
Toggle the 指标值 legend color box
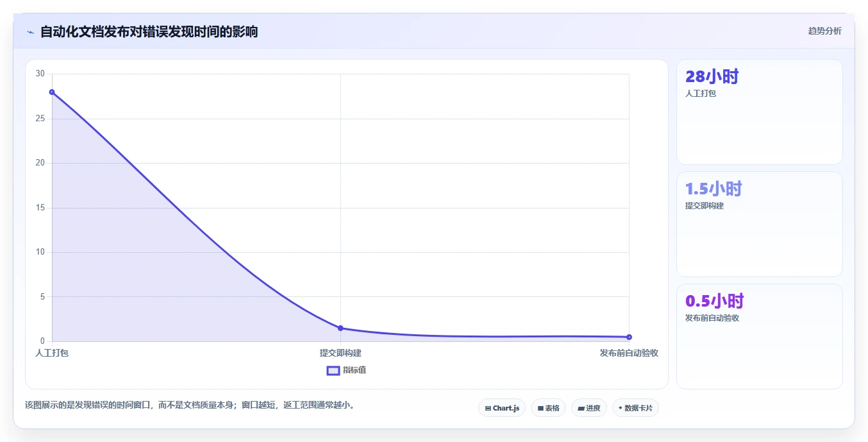point(333,370)
